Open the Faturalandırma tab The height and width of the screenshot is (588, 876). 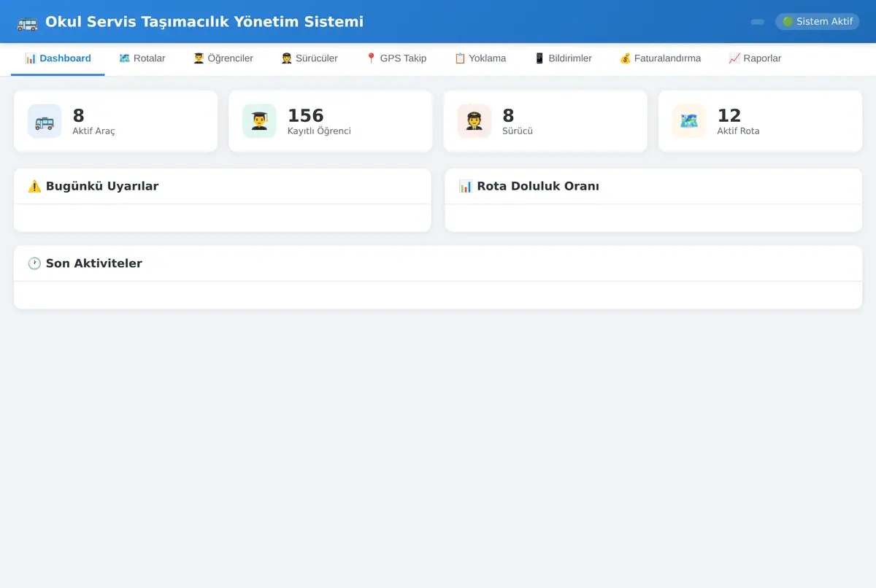660,58
